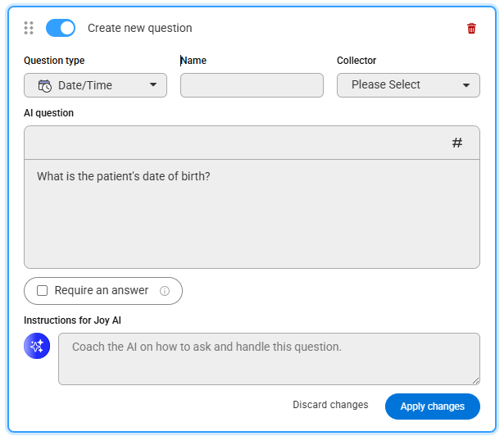The image size is (504, 436).
Task: Click the Instructions for Joy AI textbox
Action: (269, 359)
